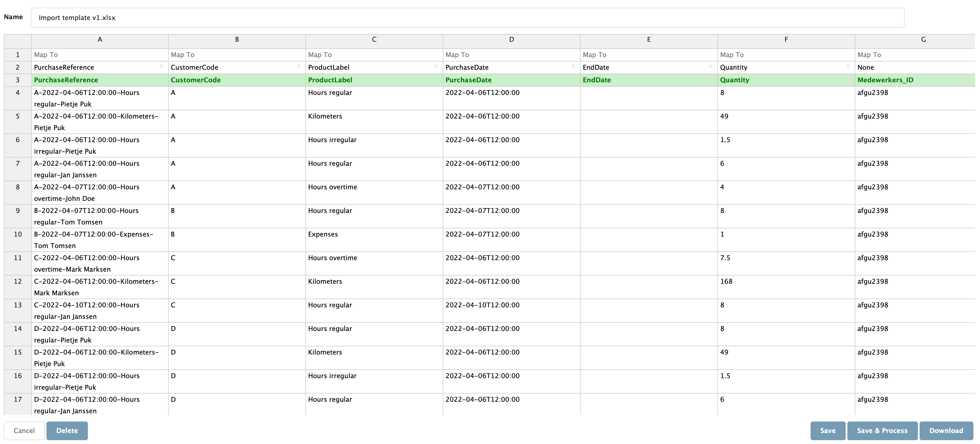Cancel the import editing
The width and height of the screenshot is (980, 444).
pyautogui.click(x=24, y=430)
